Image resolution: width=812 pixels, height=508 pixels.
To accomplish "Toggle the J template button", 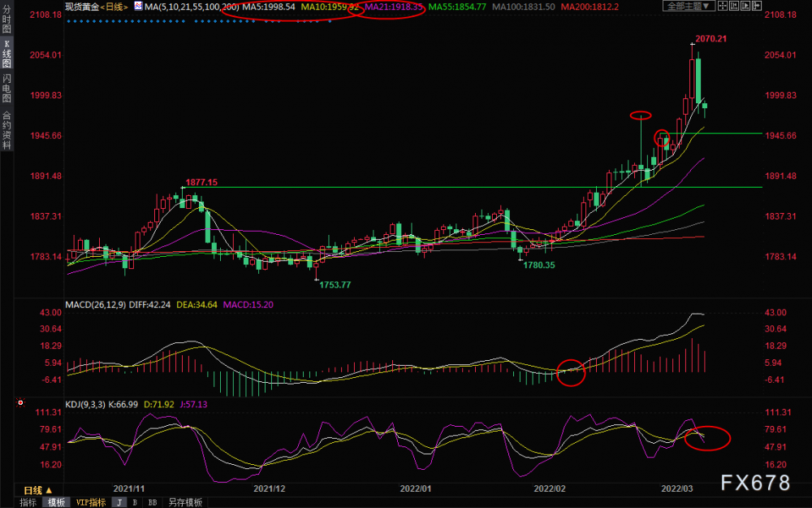I will tap(119, 502).
